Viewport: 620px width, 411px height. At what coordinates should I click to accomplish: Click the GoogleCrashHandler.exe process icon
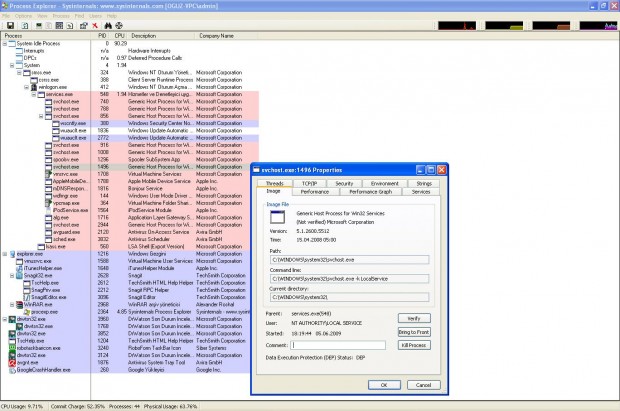coord(12,370)
